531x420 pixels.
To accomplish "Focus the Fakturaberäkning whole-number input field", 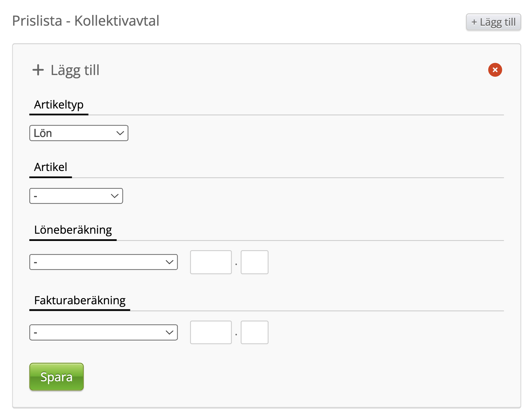I will pos(211,332).
